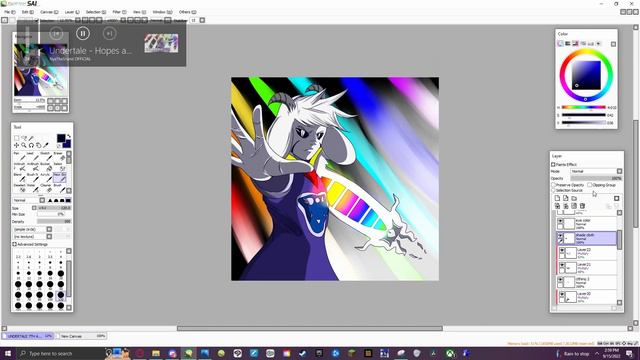Image resolution: width=640 pixels, height=360 pixels.
Task: Open the Color panel options button
Action: [613, 44]
